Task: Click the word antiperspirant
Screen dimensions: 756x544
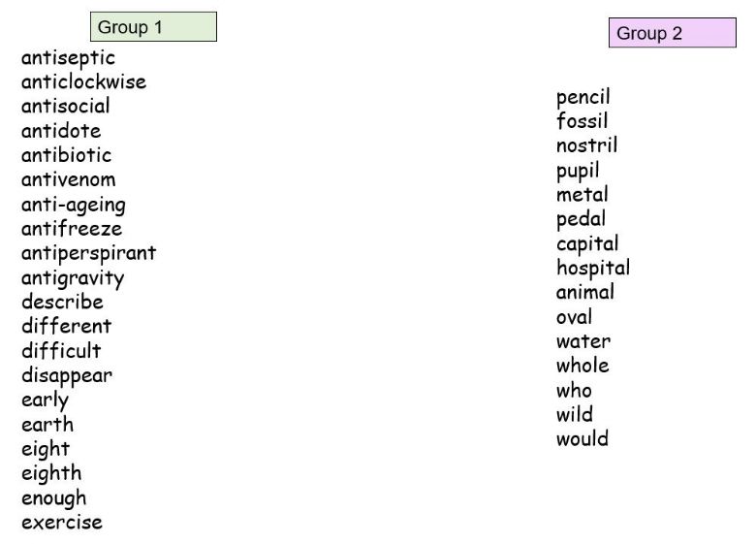Action: tap(88, 253)
